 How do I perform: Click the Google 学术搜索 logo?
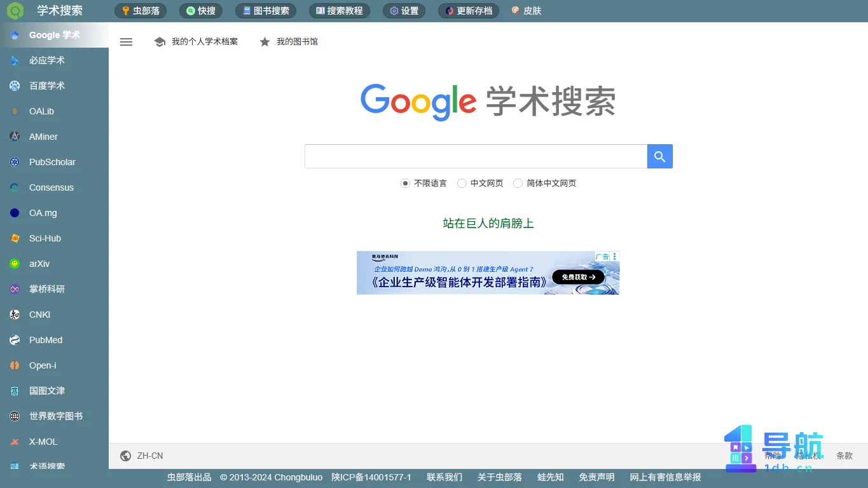pyautogui.click(x=488, y=102)
